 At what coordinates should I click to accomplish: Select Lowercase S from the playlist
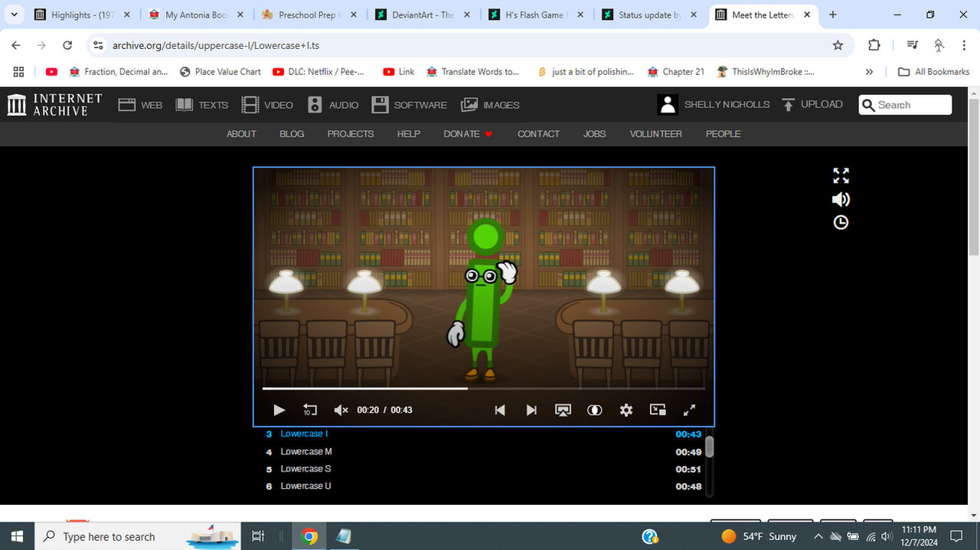tap(484, 469)
